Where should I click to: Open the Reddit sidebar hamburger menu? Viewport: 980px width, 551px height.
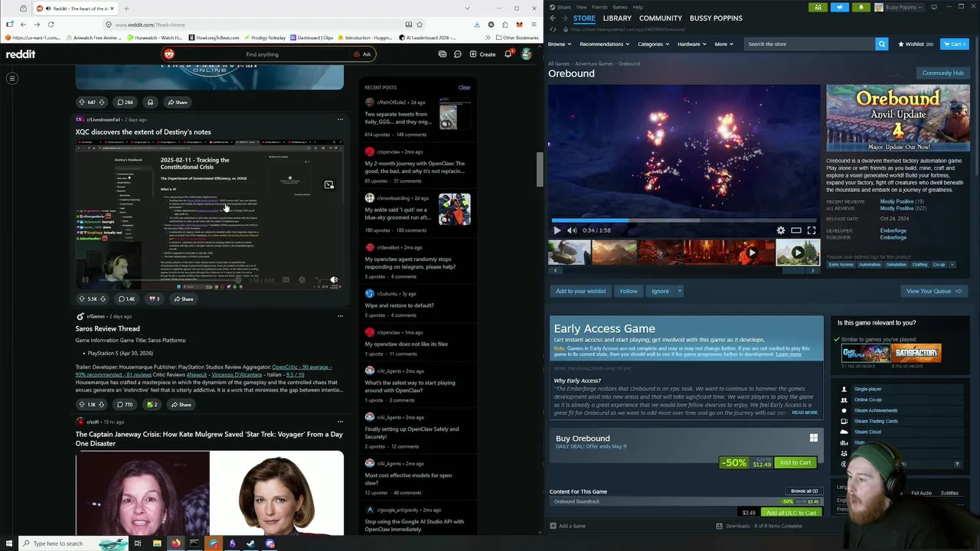12,78
